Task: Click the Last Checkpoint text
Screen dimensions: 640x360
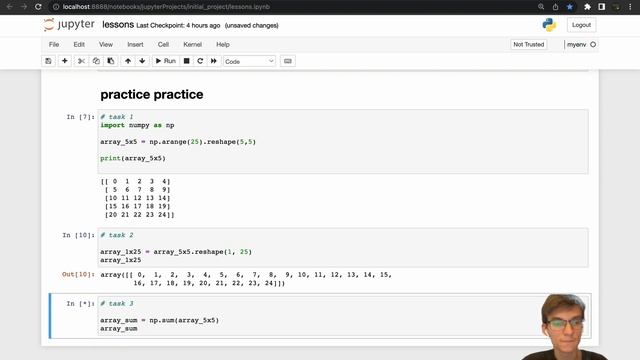Action: point(178,25)
